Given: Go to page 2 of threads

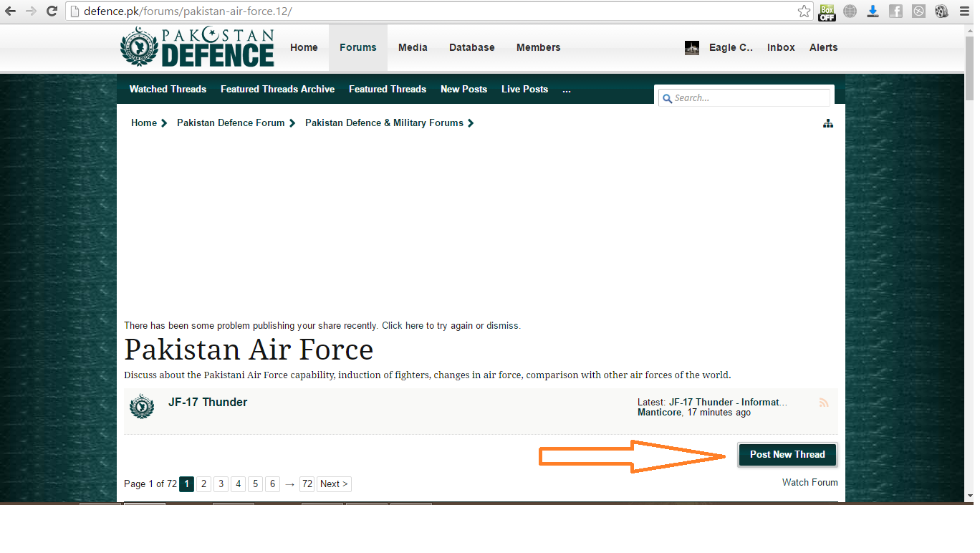Looking at the screenshot, I should coord(203,484).
